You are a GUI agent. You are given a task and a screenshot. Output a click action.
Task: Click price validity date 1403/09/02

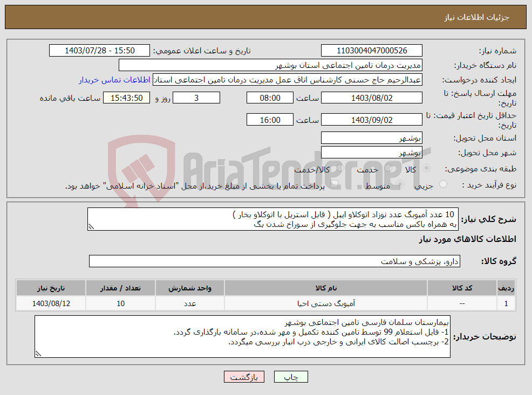pos(372,120)
